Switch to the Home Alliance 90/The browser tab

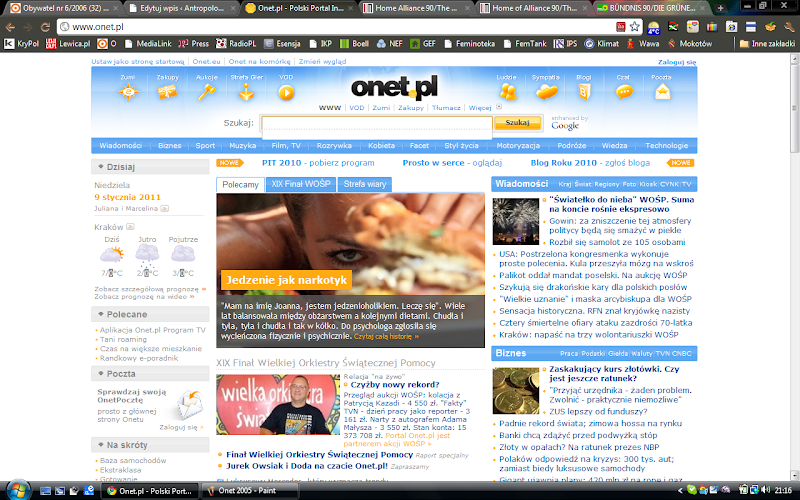pyautogui.click(x=416, y=8)
